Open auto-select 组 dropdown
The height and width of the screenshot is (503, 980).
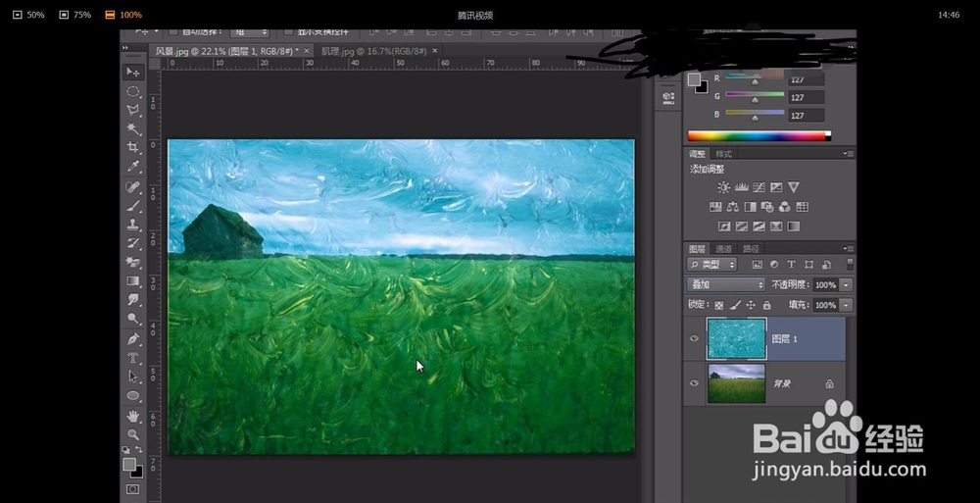[x=249, y=32]
